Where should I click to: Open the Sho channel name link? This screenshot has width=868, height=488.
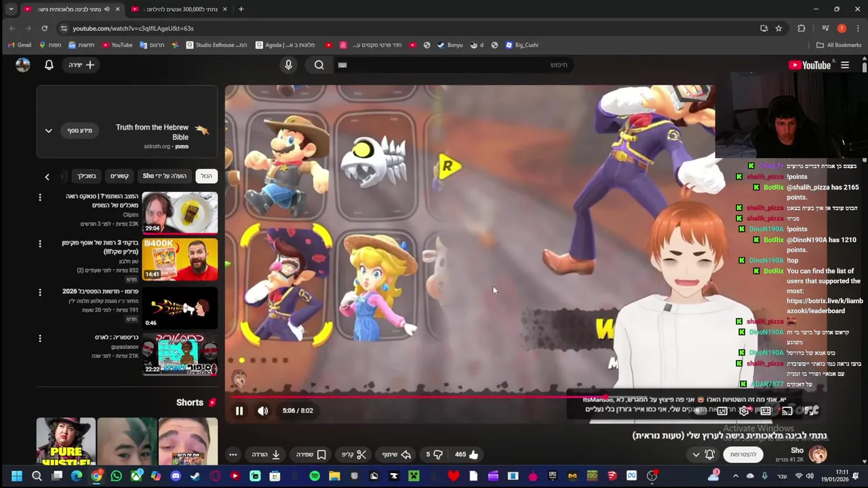point(797,450)
